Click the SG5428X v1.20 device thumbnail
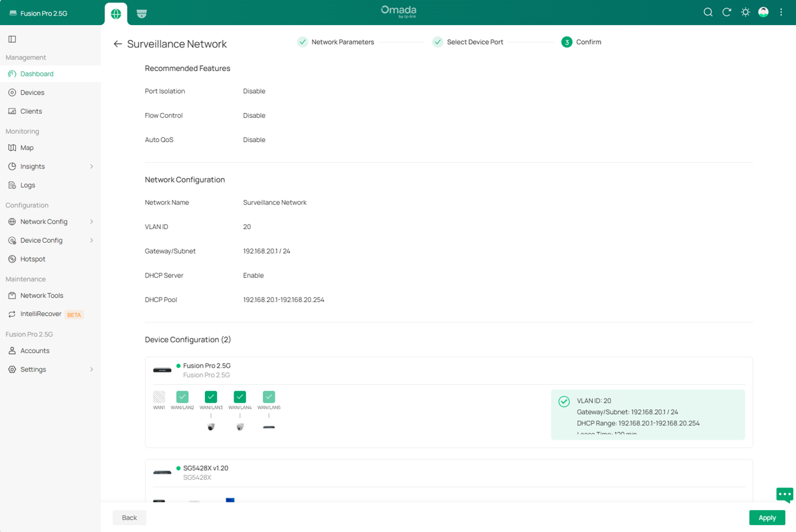 point(162,473)
